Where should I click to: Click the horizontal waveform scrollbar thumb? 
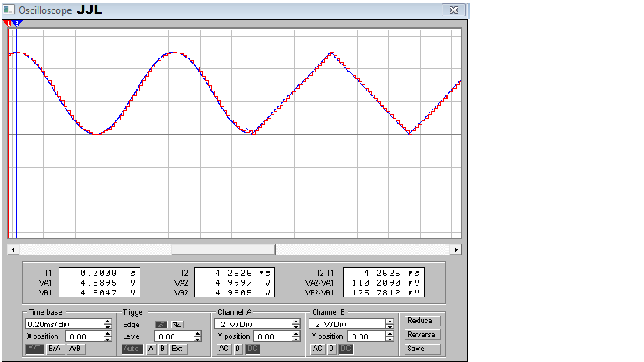point(223,250)
